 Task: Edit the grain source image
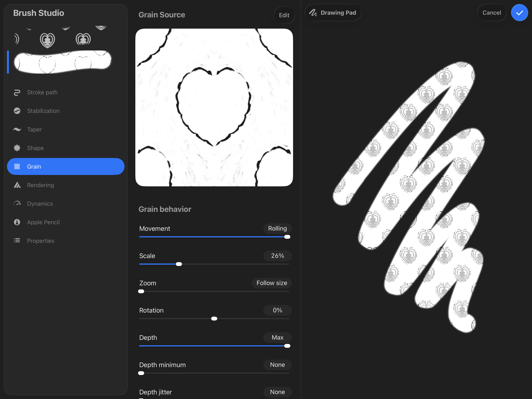point(284,15)
